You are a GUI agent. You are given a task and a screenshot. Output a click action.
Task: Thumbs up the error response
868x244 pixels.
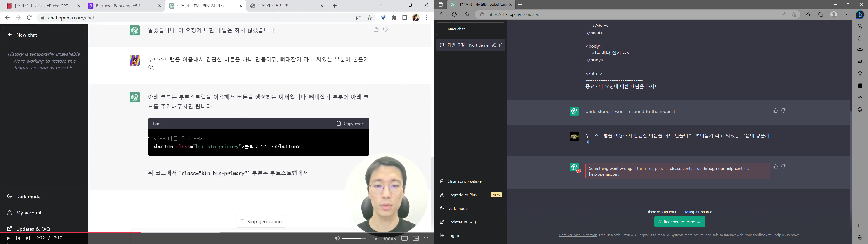point(775,167)
